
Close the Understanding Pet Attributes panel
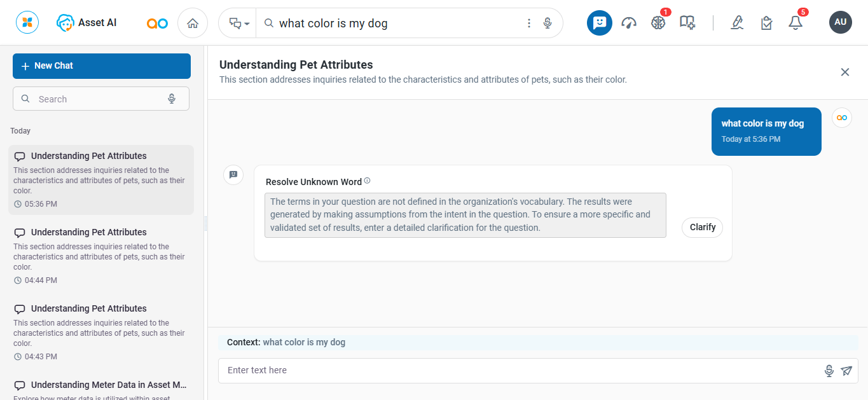(x=844, y=72)
